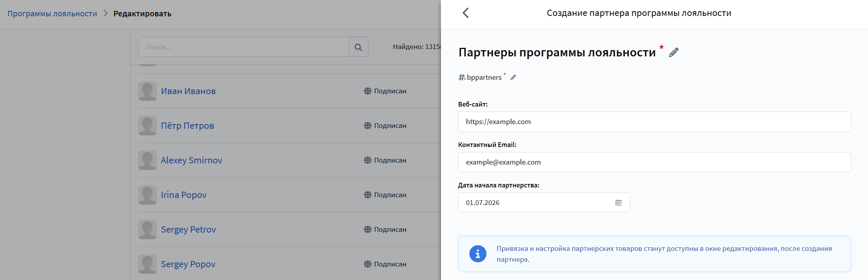Click Подписан status in Irina Popov's row
868x280 pixels.
pos(390,195)
